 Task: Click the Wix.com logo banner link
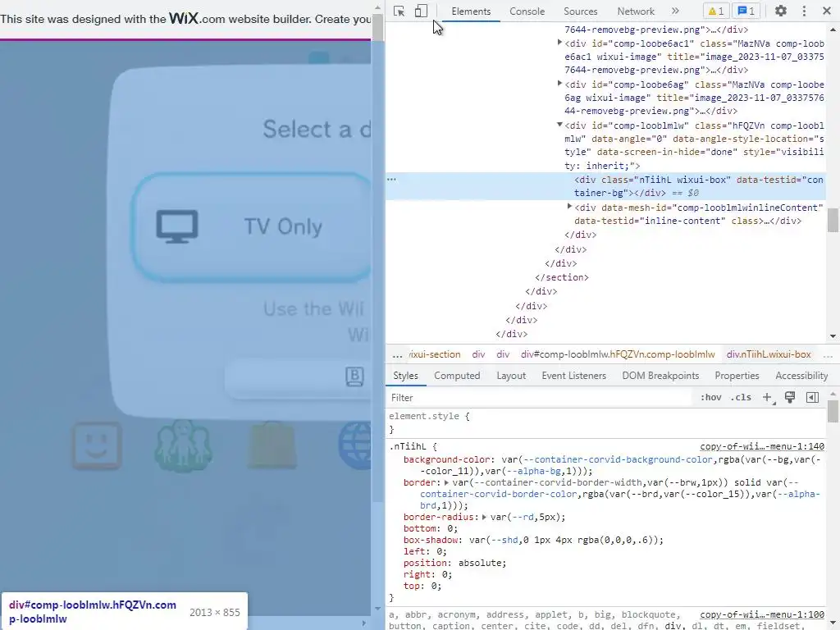pyautogui.click(x=184, y=18)
